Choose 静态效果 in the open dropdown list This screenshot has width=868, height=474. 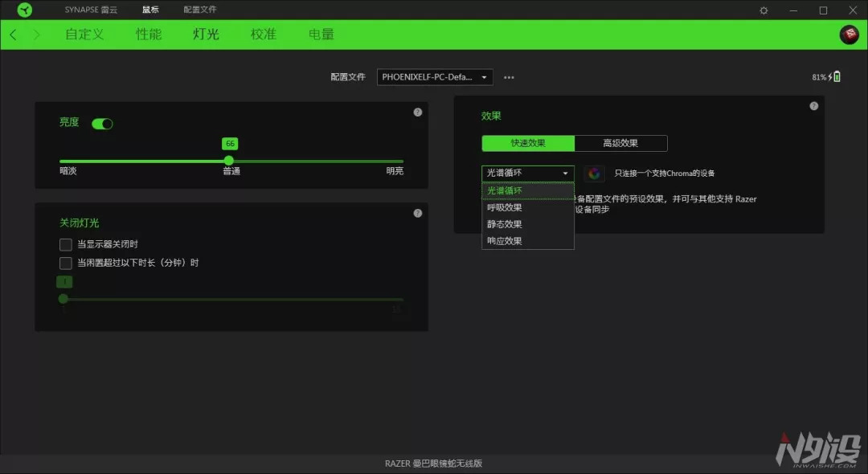(x=505, y=224)
